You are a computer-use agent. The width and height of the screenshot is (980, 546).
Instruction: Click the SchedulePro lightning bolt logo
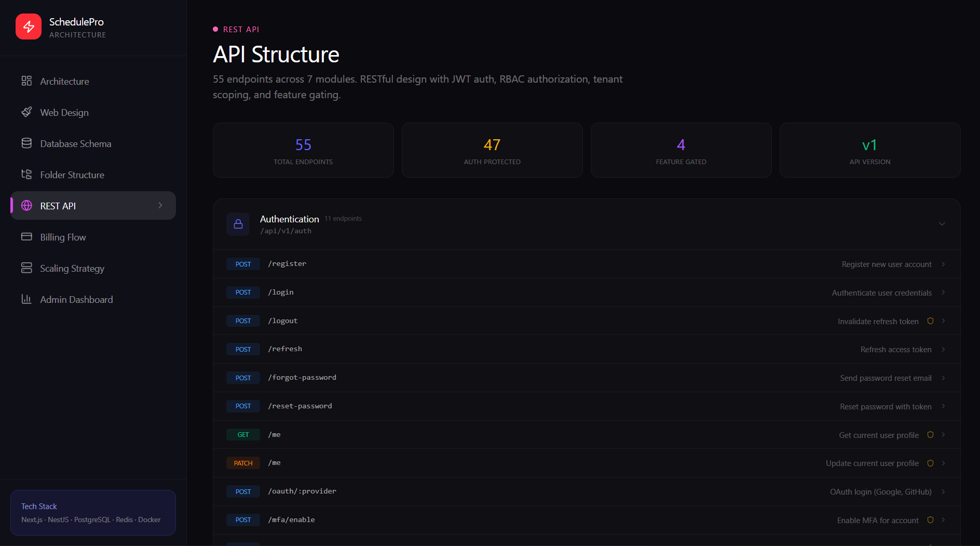point(29,26)
